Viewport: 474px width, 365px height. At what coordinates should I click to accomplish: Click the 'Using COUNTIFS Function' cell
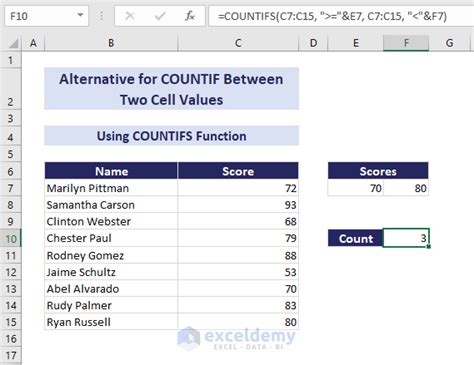[x=171, y=136]
